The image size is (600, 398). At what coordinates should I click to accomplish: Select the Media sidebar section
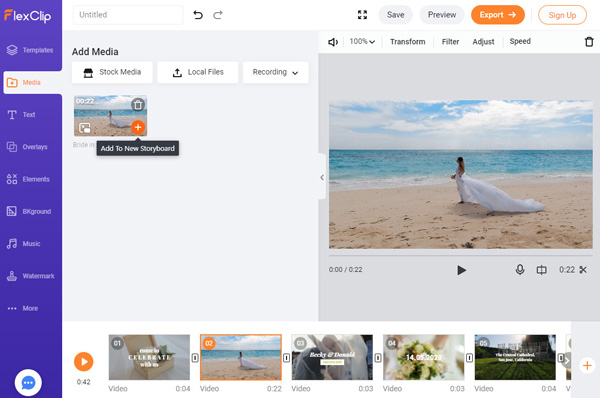point(32,82)
